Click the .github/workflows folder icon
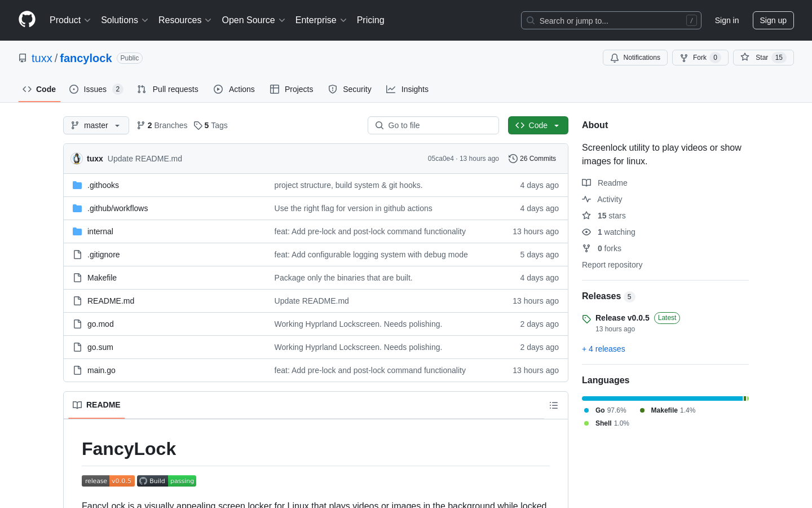The height and width of the screenshot is (508, 812). pos(77,208)
